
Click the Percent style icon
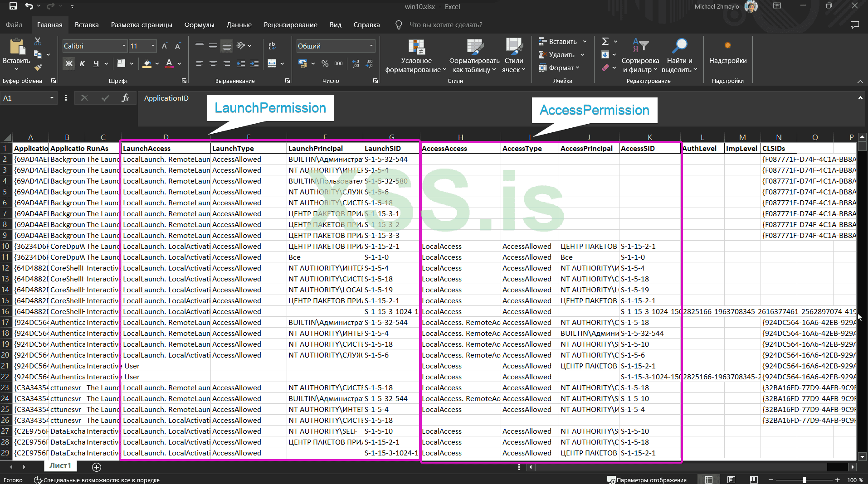tap(325, 64)
